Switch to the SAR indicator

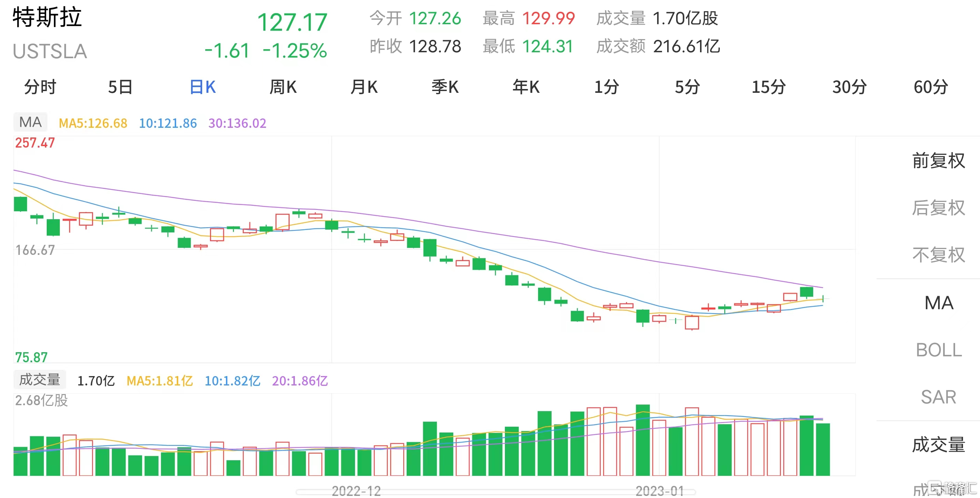[938, 397]
